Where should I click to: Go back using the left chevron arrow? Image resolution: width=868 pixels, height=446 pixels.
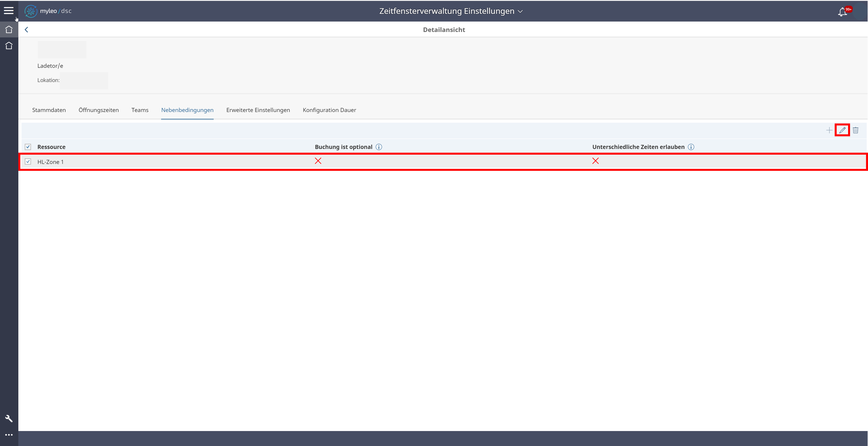[26, 30]
